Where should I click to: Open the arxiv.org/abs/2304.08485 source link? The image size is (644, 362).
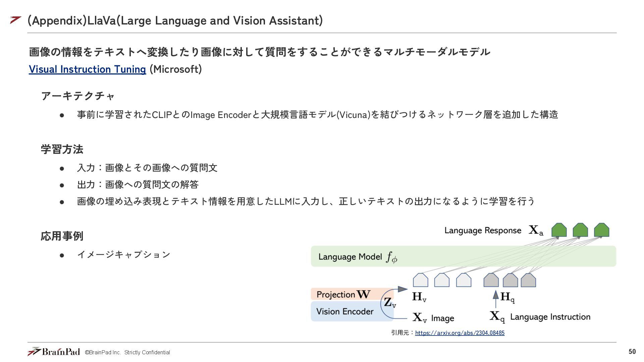coord(460,333)
